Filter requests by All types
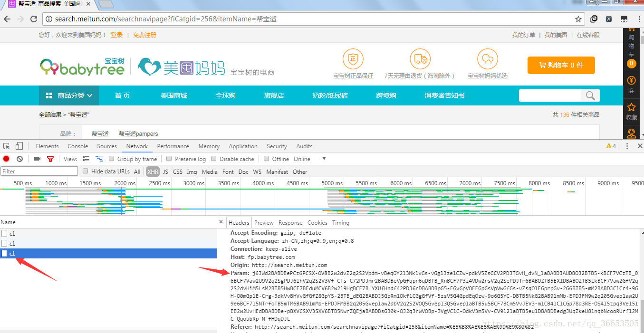The height and width of the screenshot is (333, 644). click(x=137, y=171)
